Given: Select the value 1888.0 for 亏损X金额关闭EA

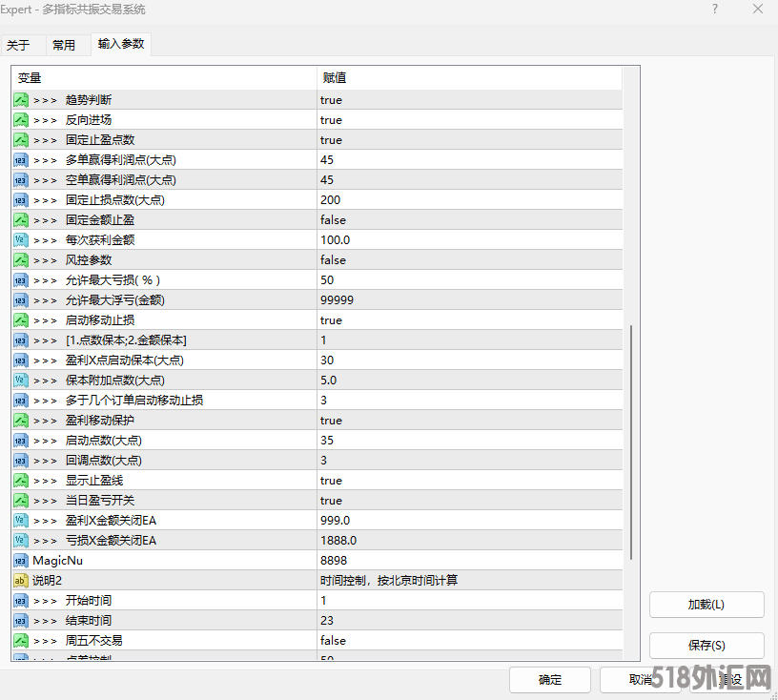Looking at the screenshot, I should click(x=469, y=541).
